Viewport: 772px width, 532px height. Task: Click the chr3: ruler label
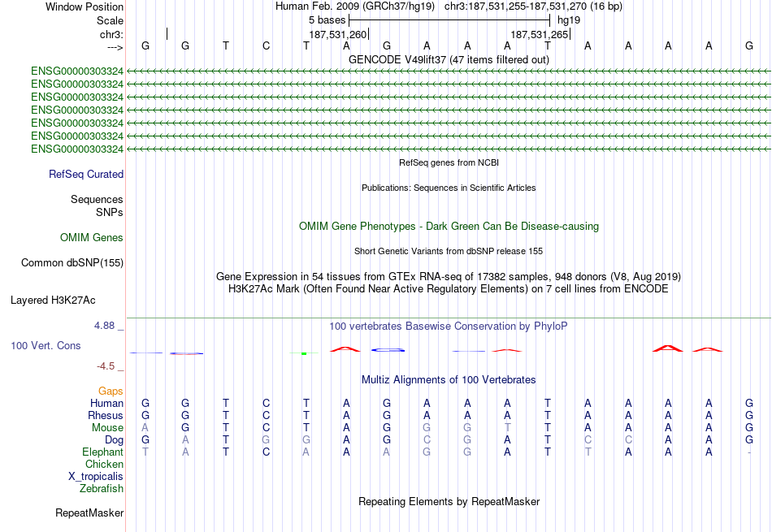tap(111, 34)
